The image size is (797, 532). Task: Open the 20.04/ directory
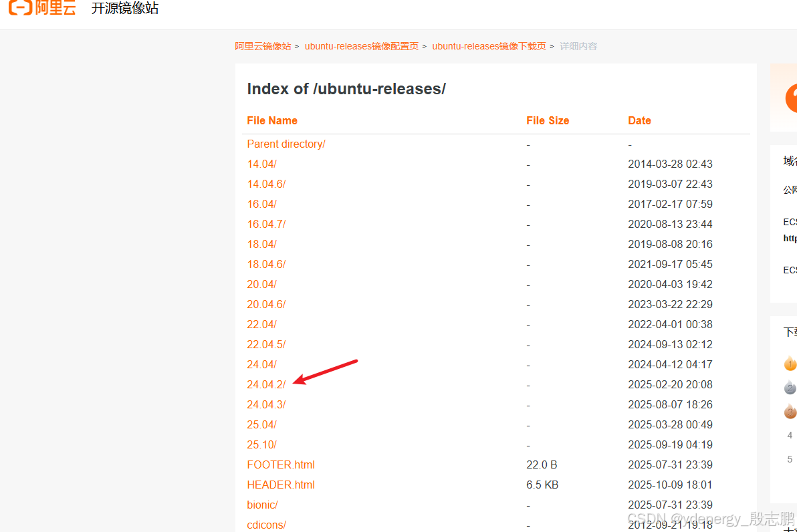(262, 285)
